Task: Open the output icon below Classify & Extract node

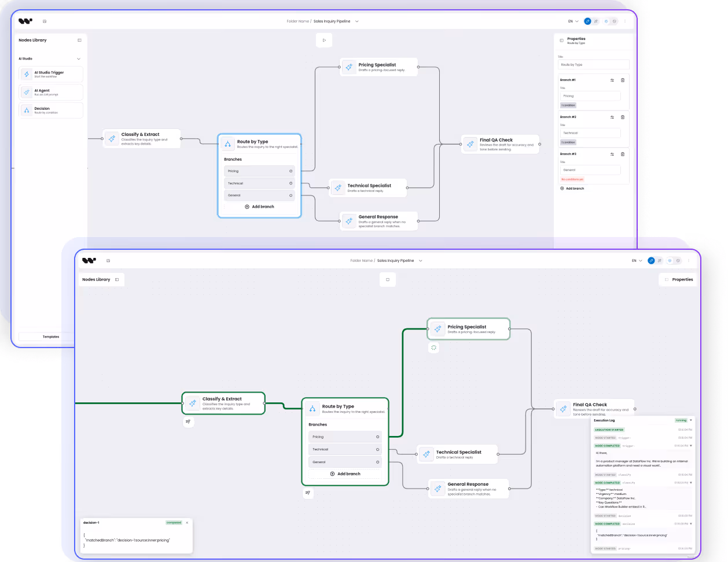Action: pyautogui.click(x=188, y=421)
